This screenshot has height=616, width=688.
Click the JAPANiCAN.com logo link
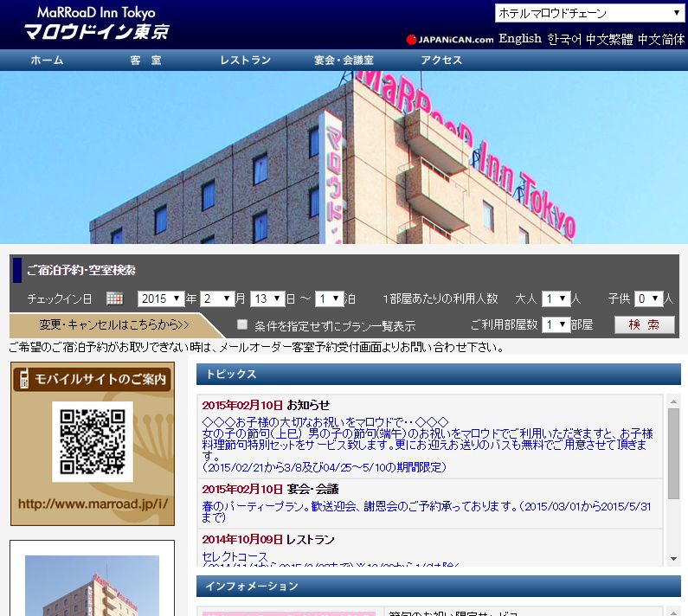coord(450,40)
